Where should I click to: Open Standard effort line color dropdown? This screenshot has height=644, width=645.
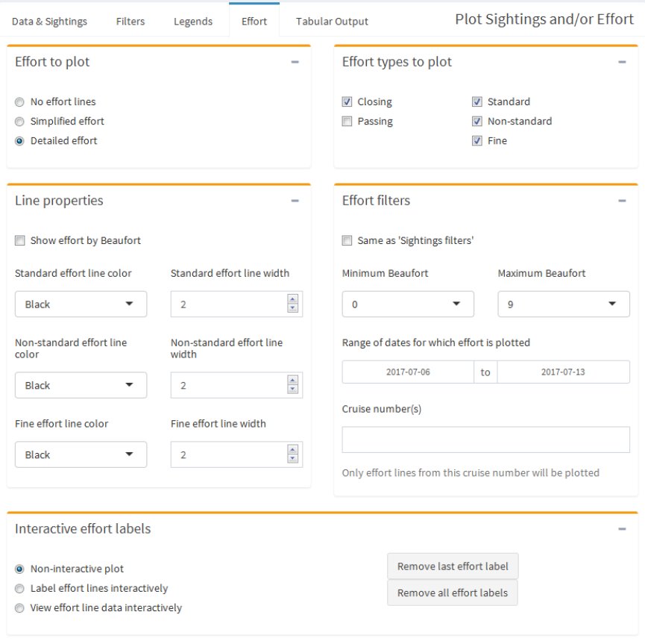[x=81, y=304]
